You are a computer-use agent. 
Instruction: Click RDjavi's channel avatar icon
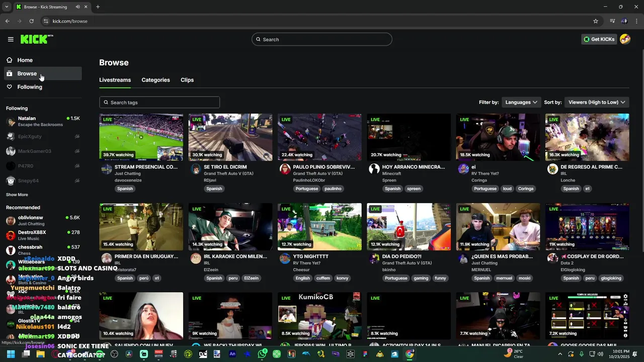pos(196,169)
